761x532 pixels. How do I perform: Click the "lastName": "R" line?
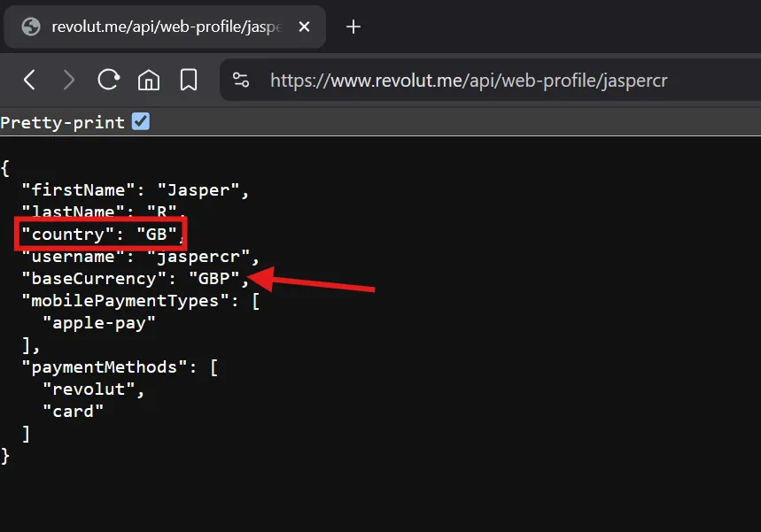click(x=104, y=211)
